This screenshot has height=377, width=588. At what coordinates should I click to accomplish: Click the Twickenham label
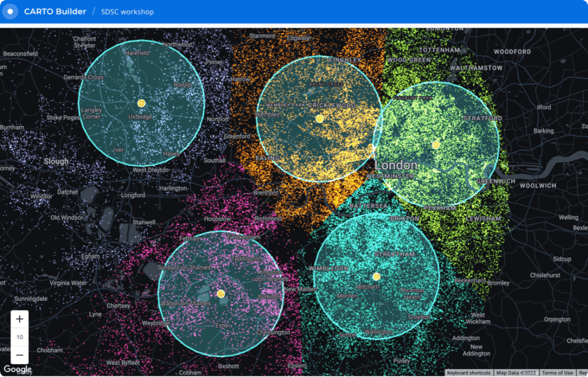243,237
